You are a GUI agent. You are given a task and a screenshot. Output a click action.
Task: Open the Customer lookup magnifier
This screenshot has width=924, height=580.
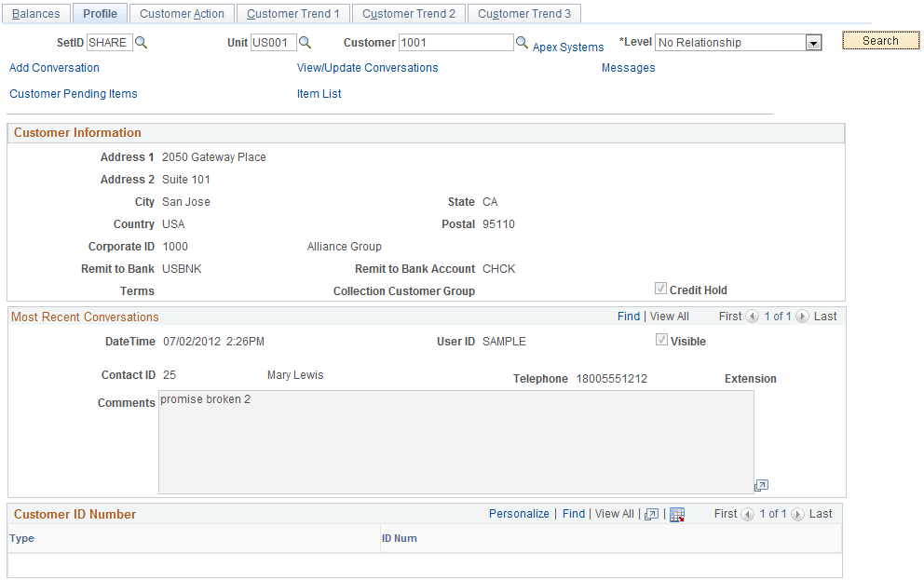tap(522, 42)
